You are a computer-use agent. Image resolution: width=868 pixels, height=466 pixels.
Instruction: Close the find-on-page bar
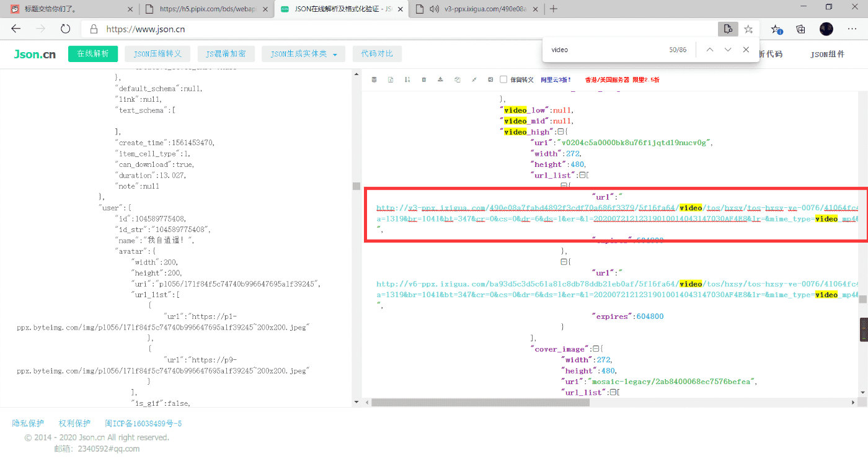click(746, 50)
